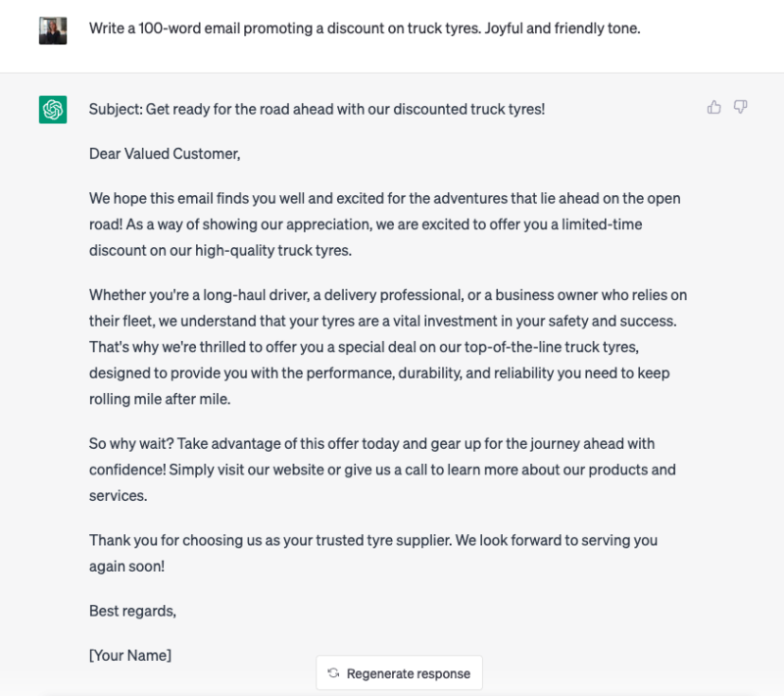Click the 'Best regards,' sign-off line
Screen dimensions: 784x696
point(132,611)
